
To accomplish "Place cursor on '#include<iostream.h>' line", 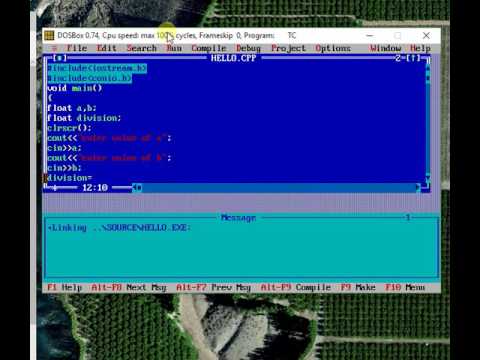I will pos(97,68).
